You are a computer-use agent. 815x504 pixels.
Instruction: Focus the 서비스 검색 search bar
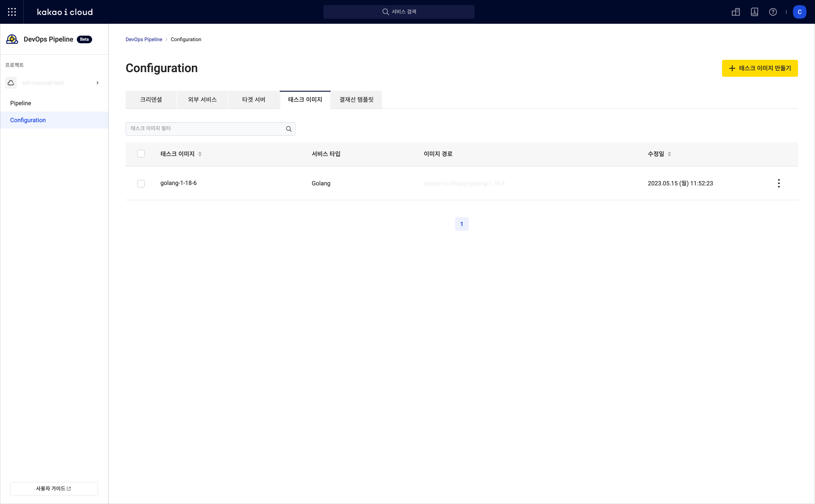coord(399,12)
